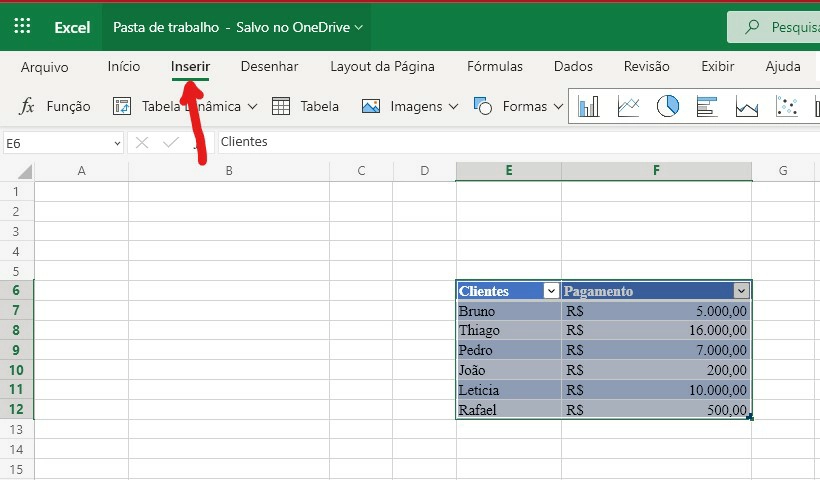Switch to the Exibir tab
Viewport: 820px width, 480px height.
click(x=718, y=66)
